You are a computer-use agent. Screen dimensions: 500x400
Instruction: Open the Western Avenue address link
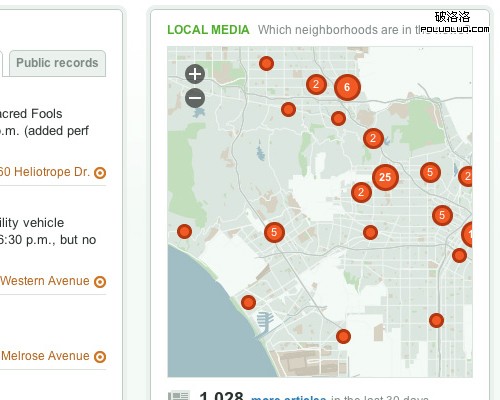click(45, 281)
